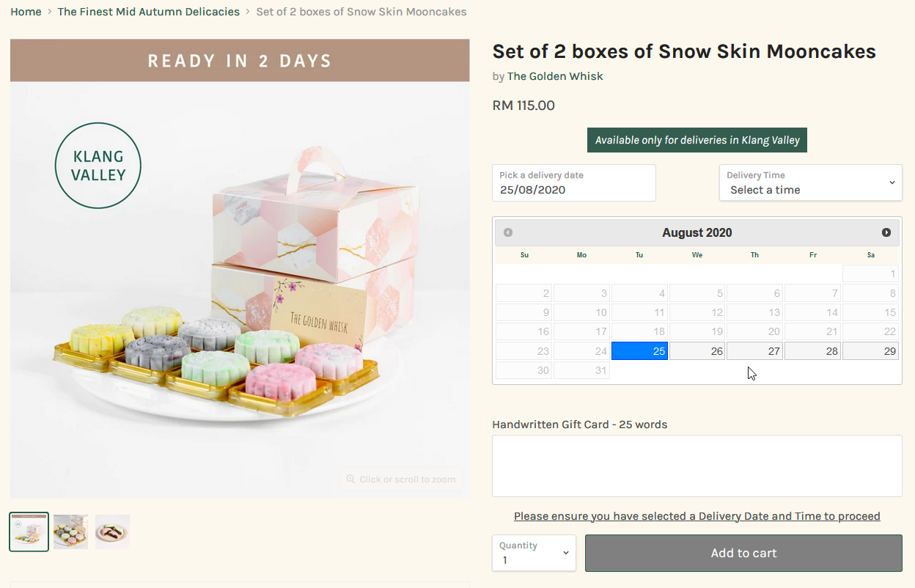Select August 26 in the calendar
915x588 pixels.
point(697,351)
